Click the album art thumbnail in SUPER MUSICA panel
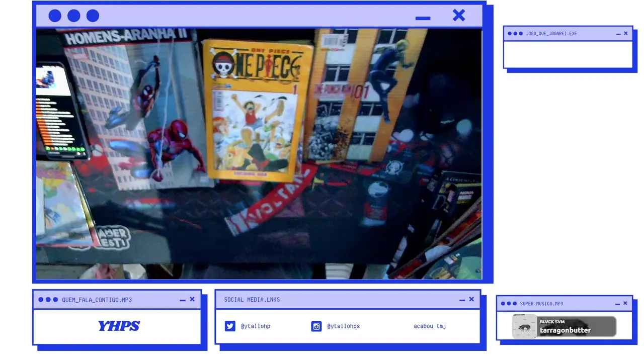644x362 pixels. tap(525, 326)
